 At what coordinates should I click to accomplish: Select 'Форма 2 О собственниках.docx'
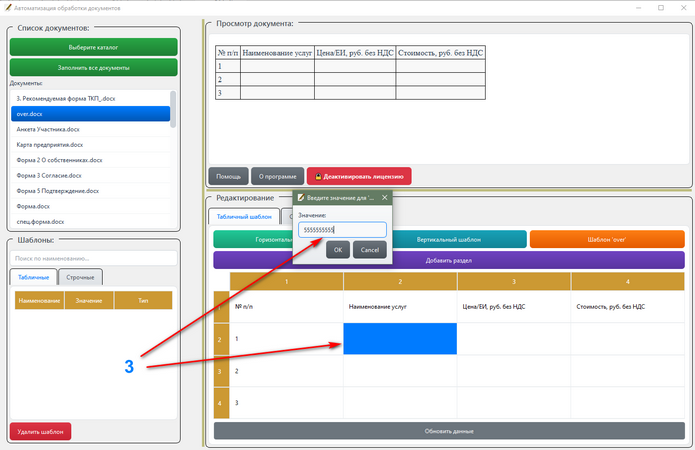tap(90, 160)
